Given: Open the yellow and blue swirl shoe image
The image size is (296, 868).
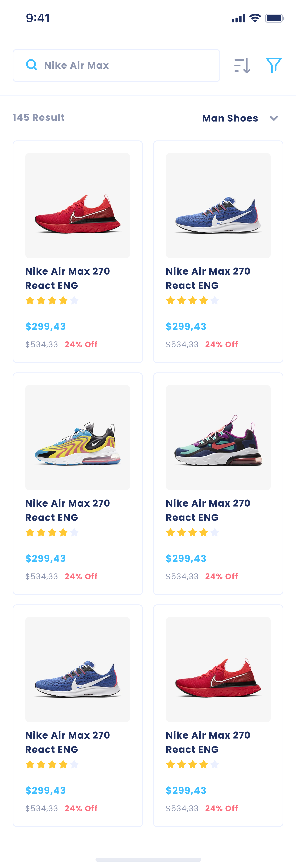Looking at the screenshot, I should [x=78, y=437].
